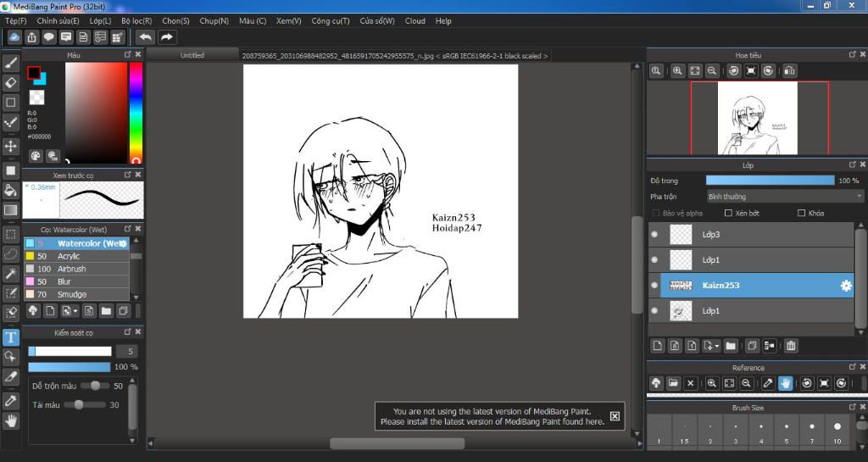Switch to the Untitled document tab
The height and width of the screenshot is (462, 868).
[192, 55]
